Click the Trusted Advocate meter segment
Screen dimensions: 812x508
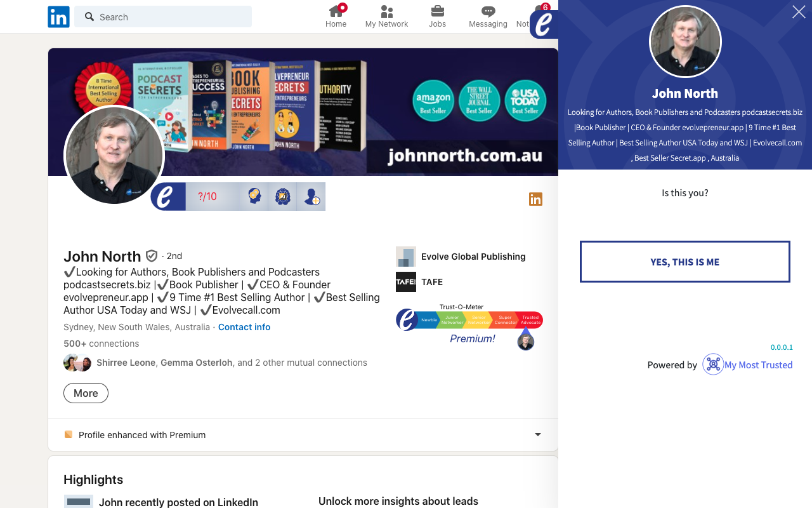(530, 319)
